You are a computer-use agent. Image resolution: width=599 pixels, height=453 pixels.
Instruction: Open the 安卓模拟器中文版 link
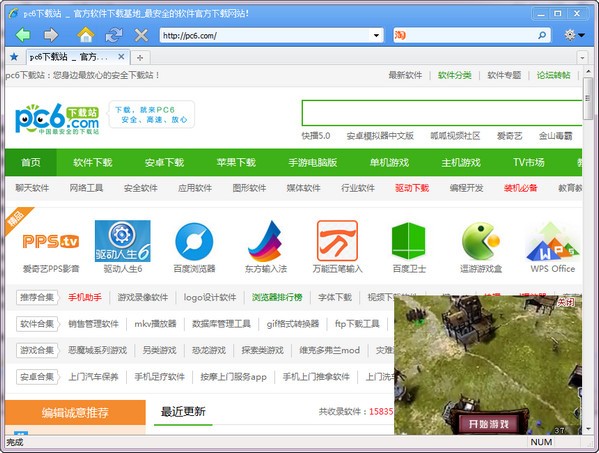click(x=380, y=136)
